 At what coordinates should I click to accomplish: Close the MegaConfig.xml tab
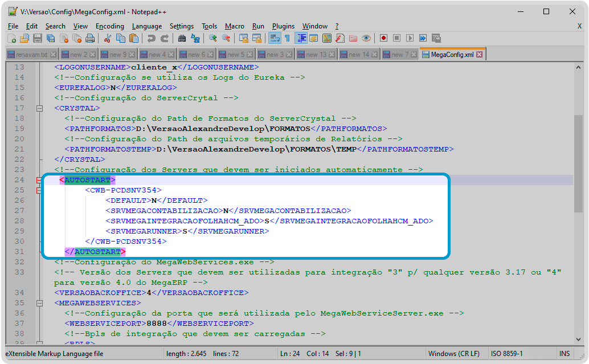(x=479, y=55)
